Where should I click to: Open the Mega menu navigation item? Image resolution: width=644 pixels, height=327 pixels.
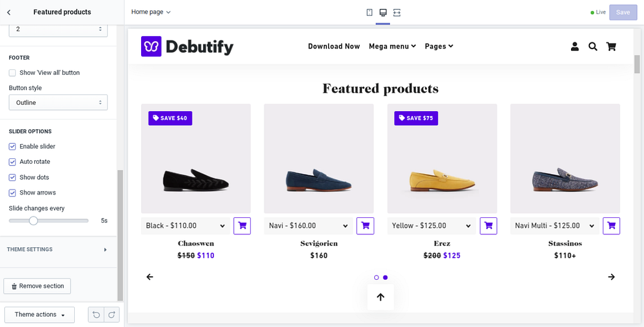[x=393, y=47]
